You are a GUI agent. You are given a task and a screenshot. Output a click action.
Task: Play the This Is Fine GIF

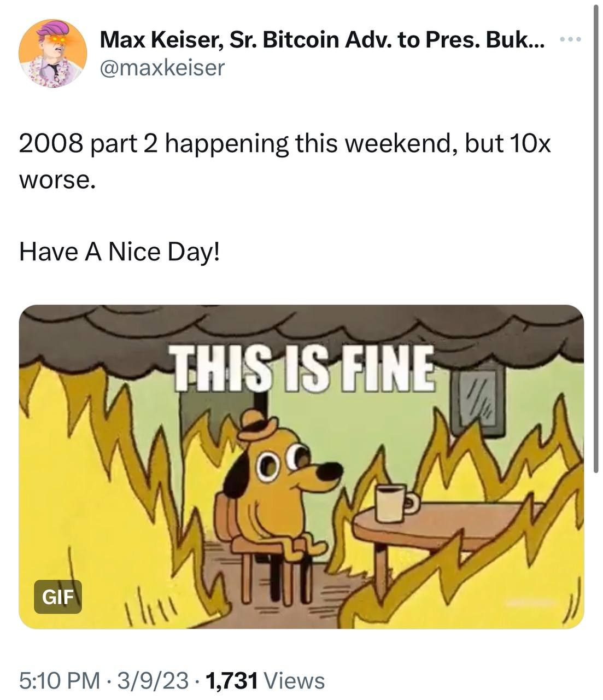pos(301,466)
